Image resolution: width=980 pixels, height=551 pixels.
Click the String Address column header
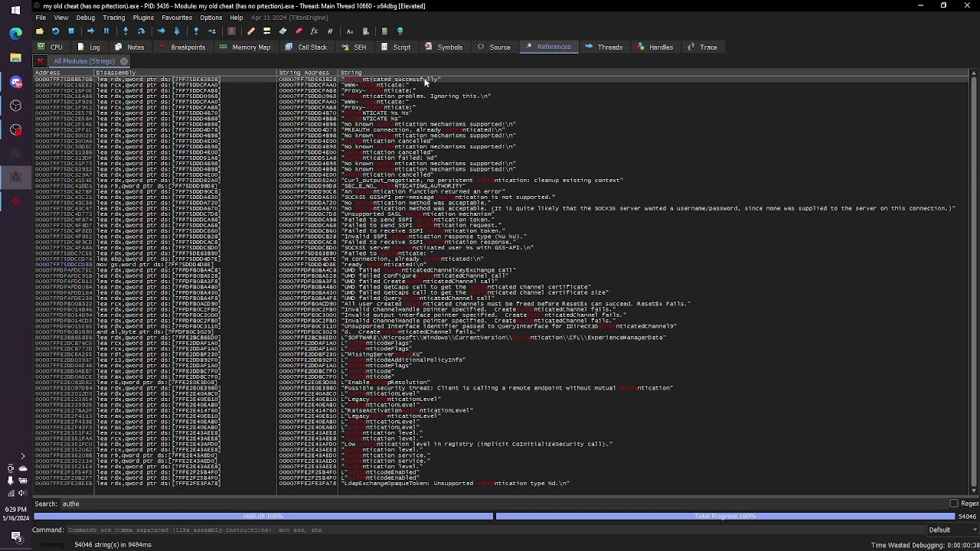(x=308, y=73)
